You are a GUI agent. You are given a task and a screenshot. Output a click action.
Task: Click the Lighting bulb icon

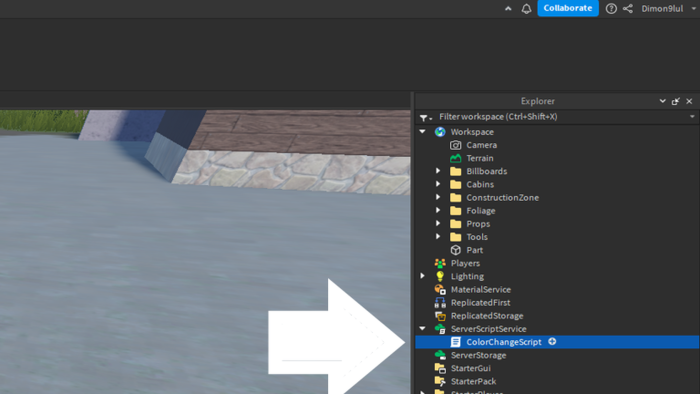point(440,276)
